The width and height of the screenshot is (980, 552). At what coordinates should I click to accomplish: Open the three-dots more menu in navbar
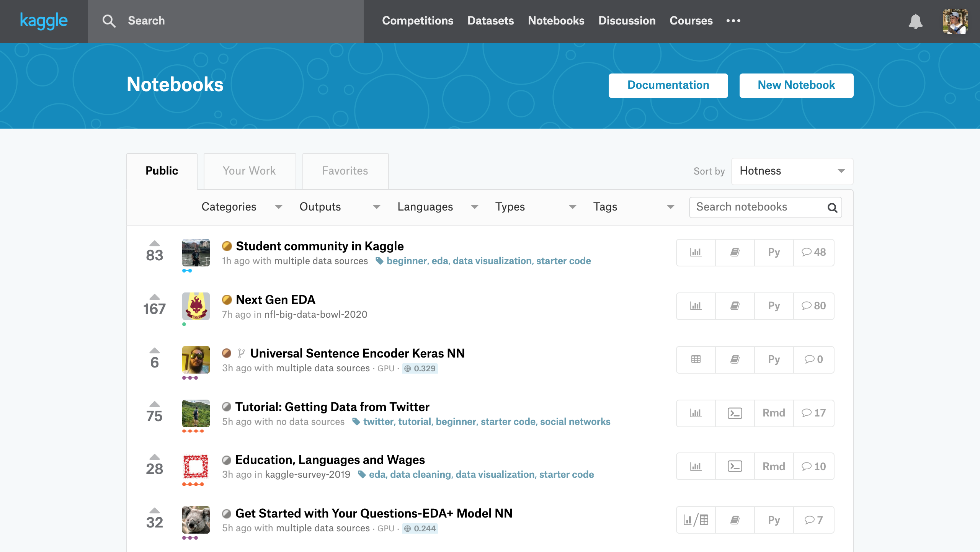tap(733, 21)
